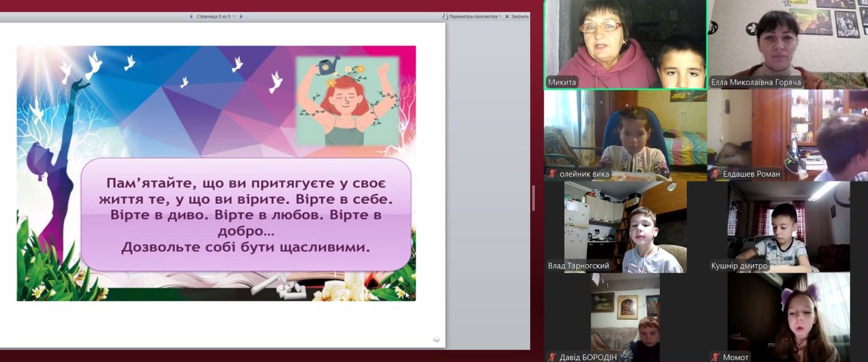The height and width of the screenshot is (362, 868).
Task: Click the girl with watering can illustration
Action: tap(347, 101)
